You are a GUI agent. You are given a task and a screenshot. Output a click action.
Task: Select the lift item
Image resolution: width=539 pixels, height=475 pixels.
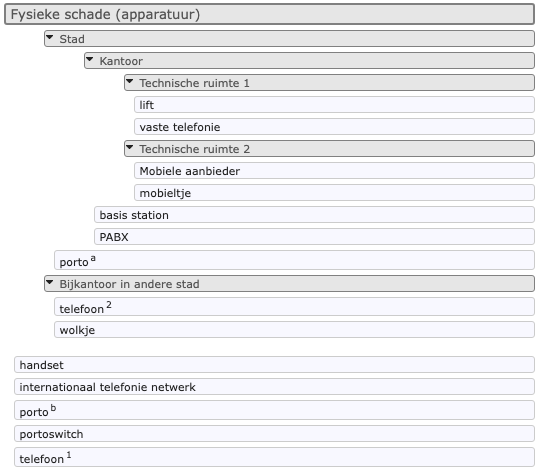tap(334, 104)
